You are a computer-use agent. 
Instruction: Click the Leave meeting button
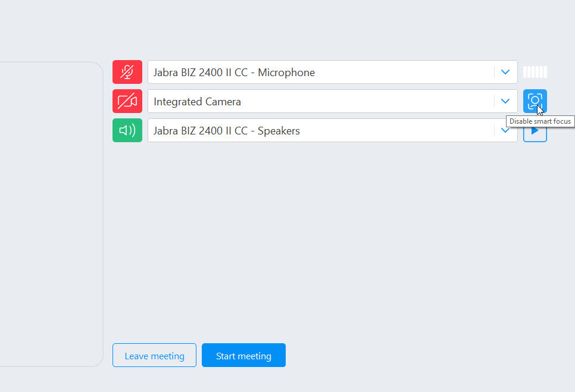pos(154,355)
